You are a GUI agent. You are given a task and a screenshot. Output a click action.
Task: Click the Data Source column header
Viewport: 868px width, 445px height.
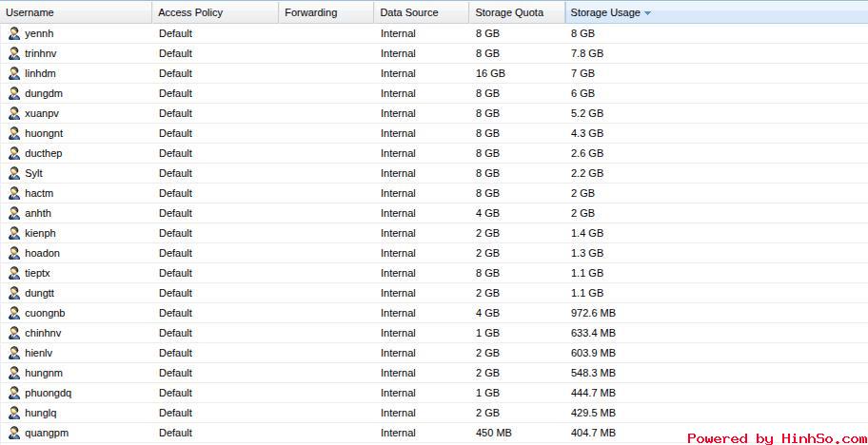[409, 12]
